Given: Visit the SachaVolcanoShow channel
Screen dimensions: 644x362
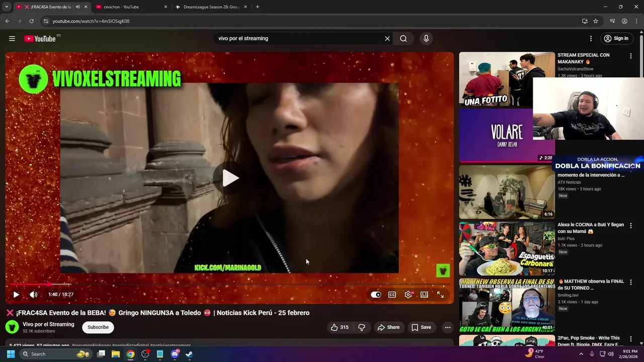Looking at the screenshot, I should pos(576,69).
